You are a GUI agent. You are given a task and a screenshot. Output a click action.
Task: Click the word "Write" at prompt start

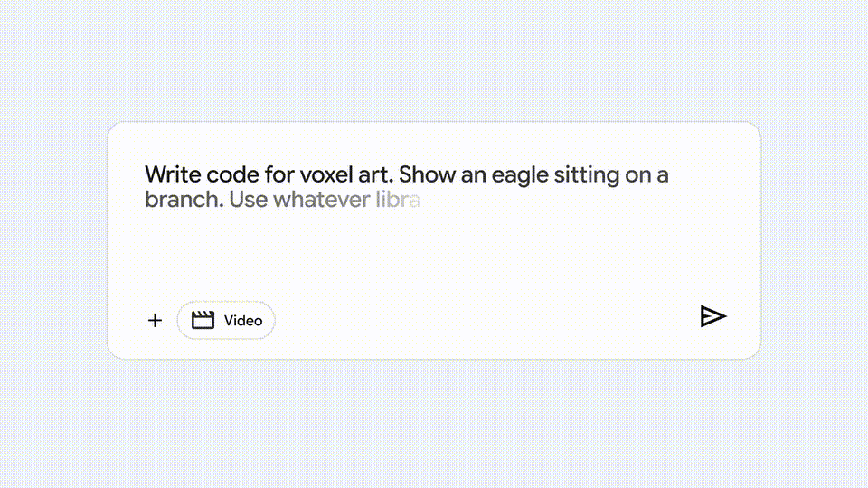coord(172,174)
